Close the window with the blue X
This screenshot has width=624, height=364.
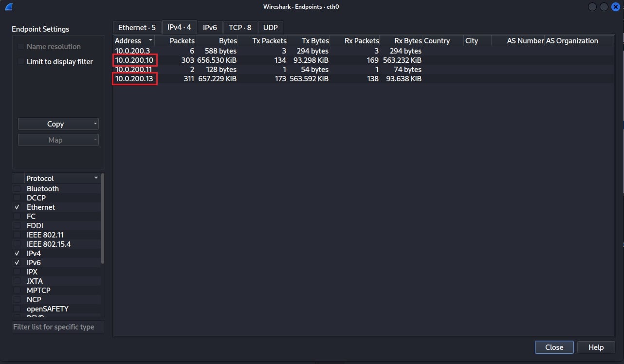click(x=615, y=7)
